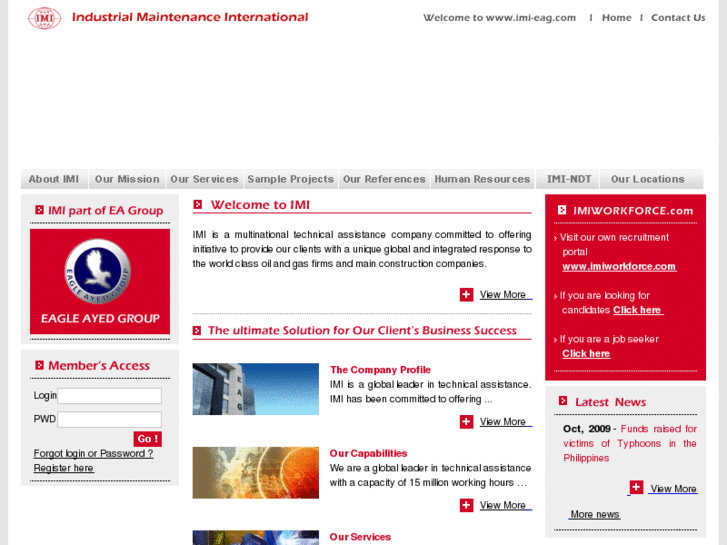Open the Our Services menu item
The width and height of the screenshot is (727, 545).
point(204,179)
